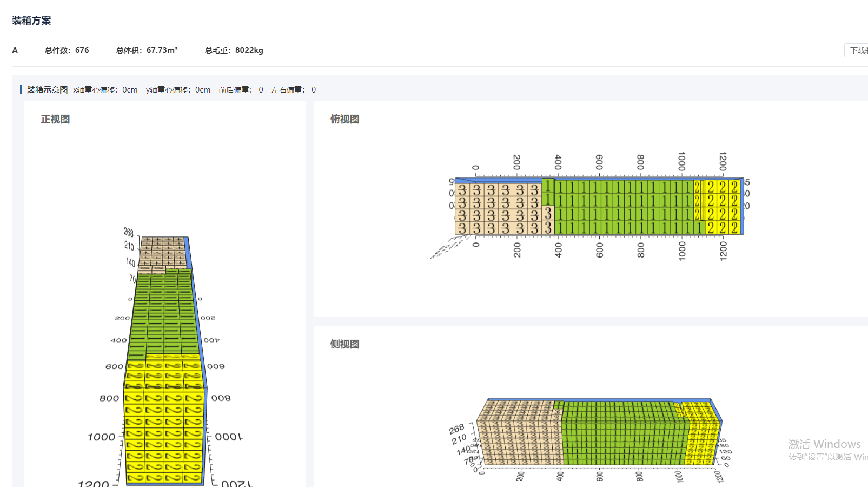
Task: Click the 装箱示意图 section title
Action: 48,90
